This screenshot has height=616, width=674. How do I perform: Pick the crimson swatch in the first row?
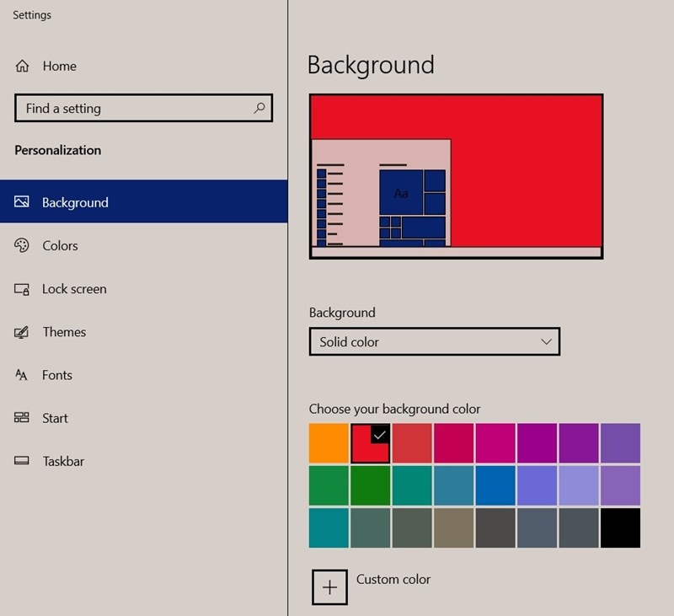click(453, 443)
